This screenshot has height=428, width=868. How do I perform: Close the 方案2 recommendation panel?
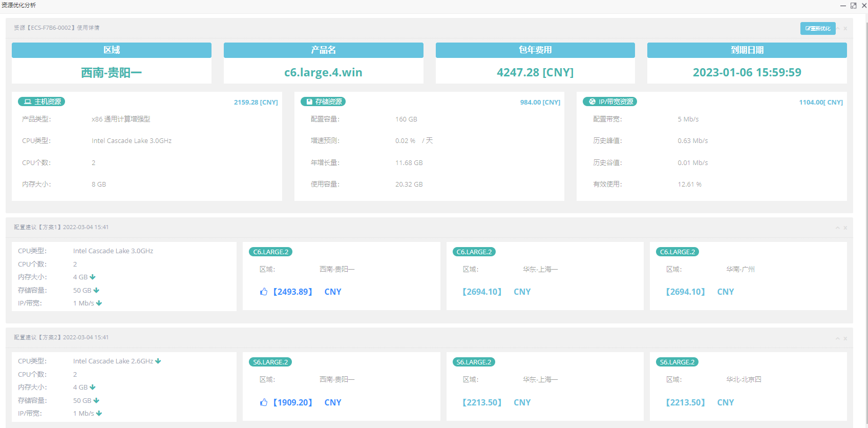tap(845, 338)
